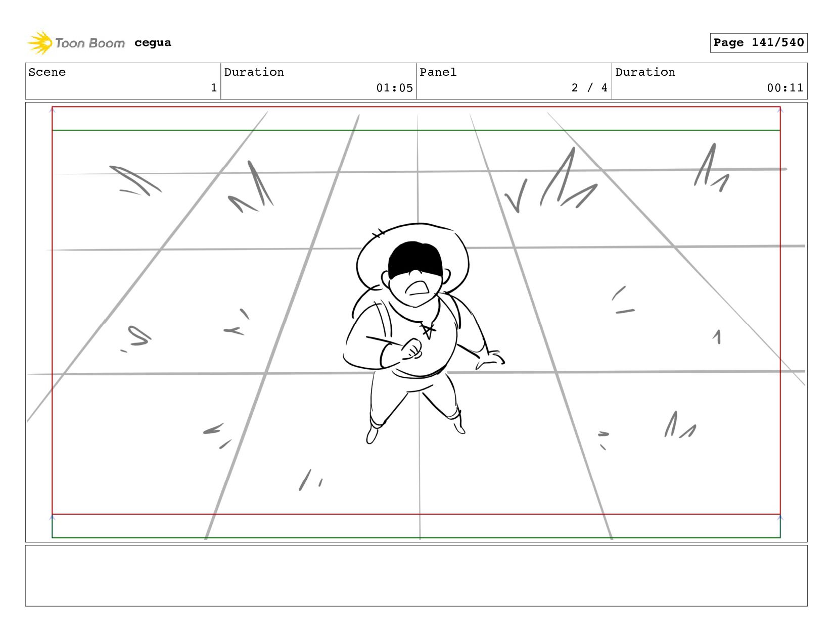Screen dimensions: 834x644
Task: Click the top-left camera frame corner arrow
Action: pyautogui.click(x=52, y=110)
